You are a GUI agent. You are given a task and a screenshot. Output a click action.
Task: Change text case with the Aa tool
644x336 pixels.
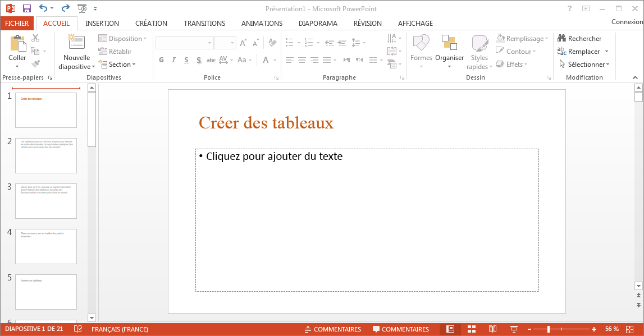pyautogui.click(x=241, y=60)
